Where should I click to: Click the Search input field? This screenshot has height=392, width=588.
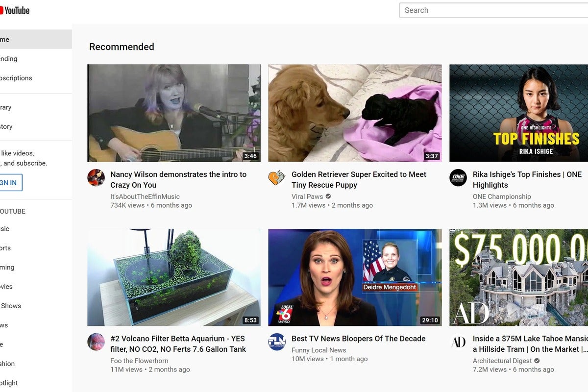[493, 10]
